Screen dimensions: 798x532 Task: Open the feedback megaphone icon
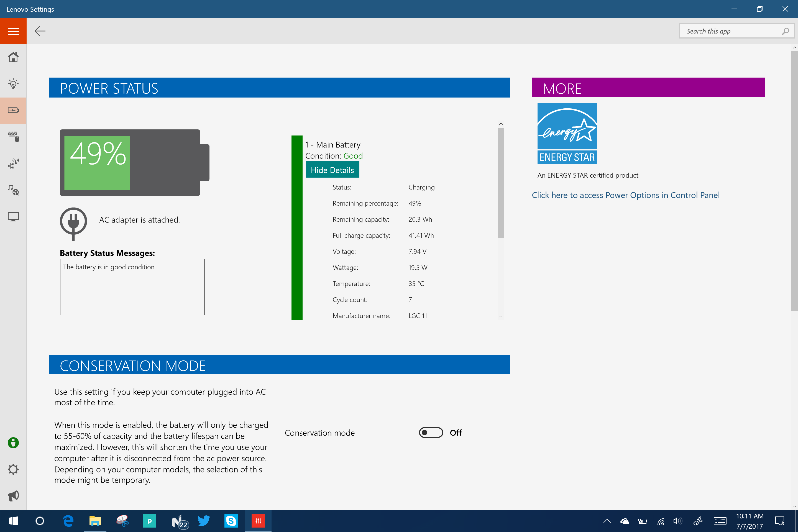(x=13, y=495)
